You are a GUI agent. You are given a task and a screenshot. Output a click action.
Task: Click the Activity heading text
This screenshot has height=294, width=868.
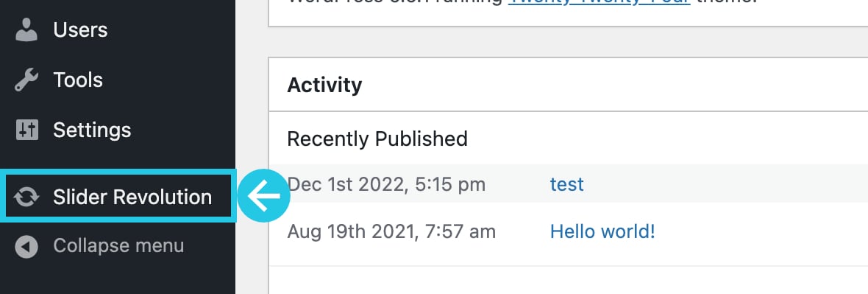tap(324, 85)
